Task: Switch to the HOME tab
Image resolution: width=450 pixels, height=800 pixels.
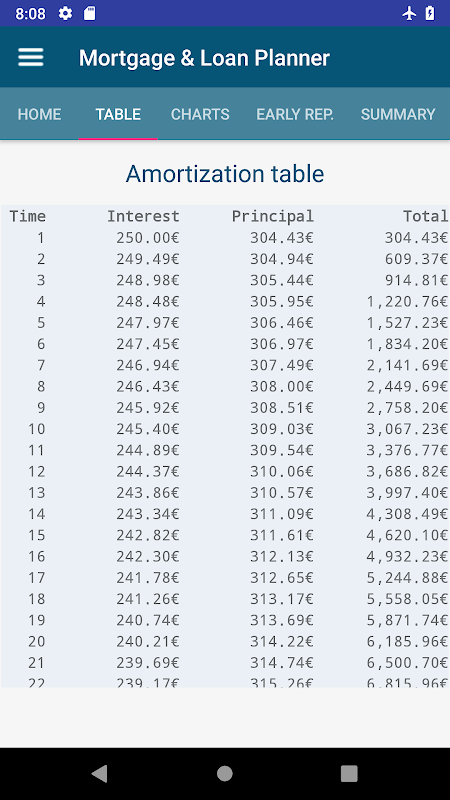Action: click(39, 114)
